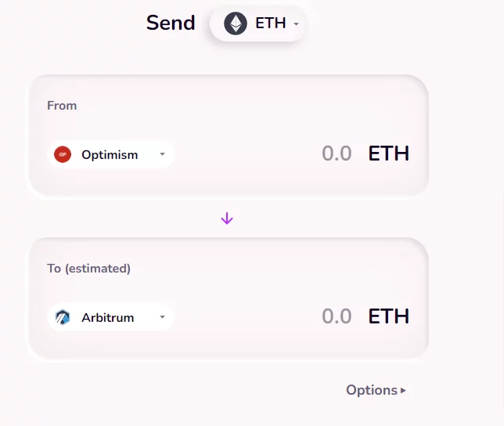Viewport: 504px width, 426px height.
Task: Expand the Options disclosure triangle
Action: 404,390
